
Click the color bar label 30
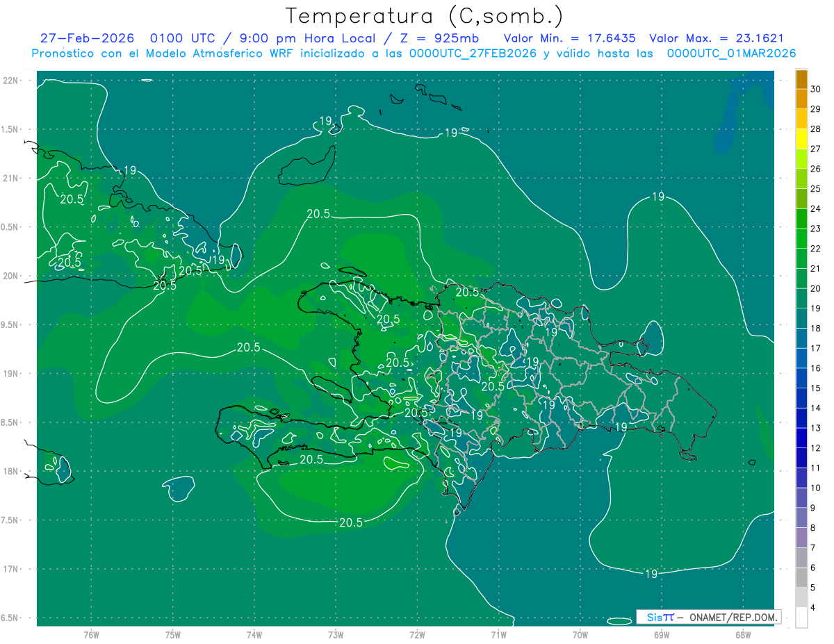pos(817,89)
